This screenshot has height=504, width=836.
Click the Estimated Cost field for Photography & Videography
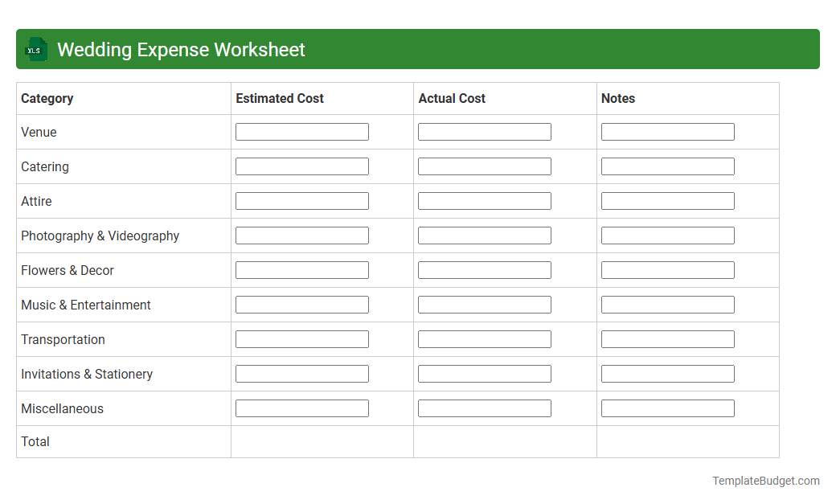coord(301,235)
